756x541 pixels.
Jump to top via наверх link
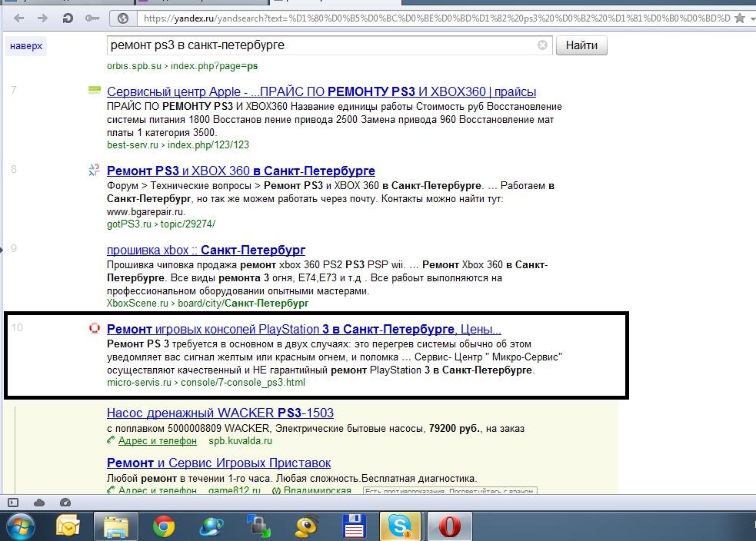click(x=26, y=46)
